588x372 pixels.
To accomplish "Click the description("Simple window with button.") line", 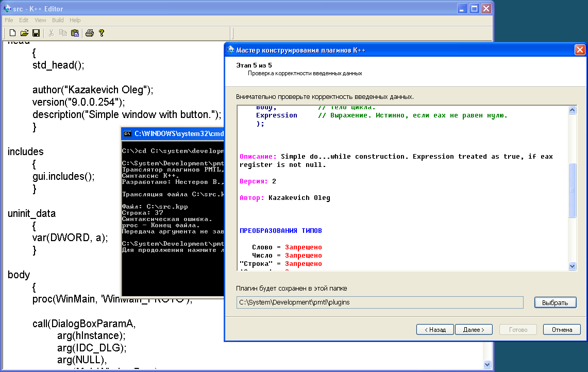I will point(127,114).
